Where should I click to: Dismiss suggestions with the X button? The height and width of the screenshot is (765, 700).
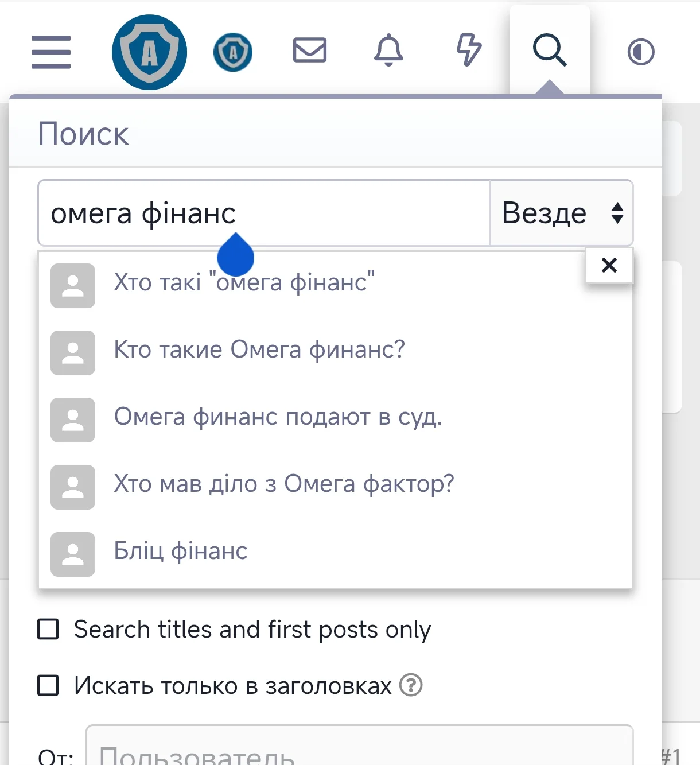609,265
